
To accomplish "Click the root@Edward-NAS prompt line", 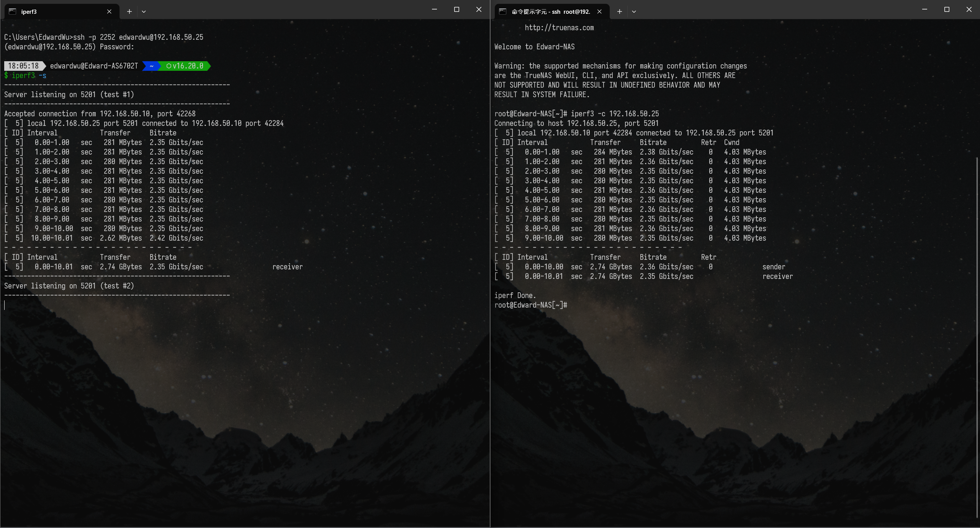I will click(531, 305).
